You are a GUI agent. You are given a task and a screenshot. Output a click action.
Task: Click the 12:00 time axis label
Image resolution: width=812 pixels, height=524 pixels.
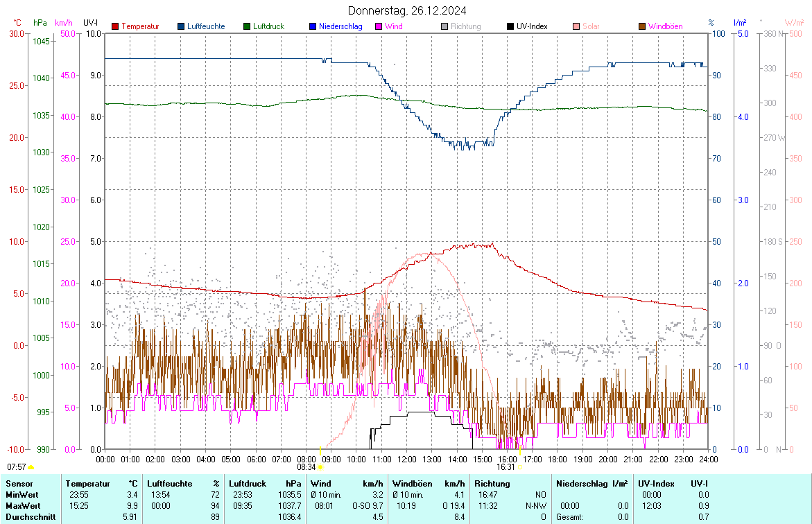point(406,459)
